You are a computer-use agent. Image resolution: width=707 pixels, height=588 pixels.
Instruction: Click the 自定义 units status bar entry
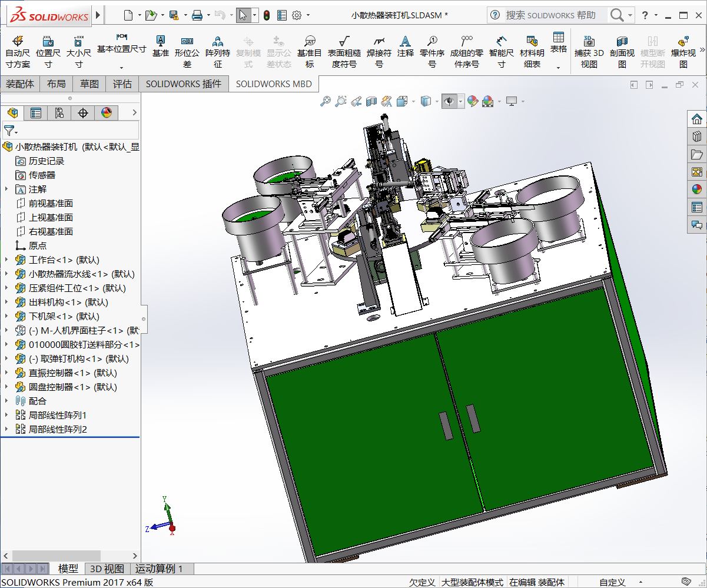612,582
